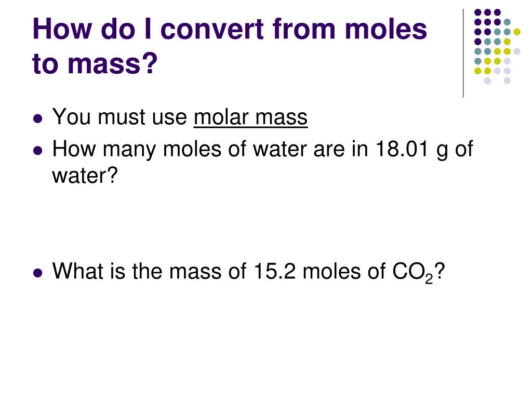This screenshot has height=399, width=532.
Task: Click the teal dot in second row of dot grid
Action: [x=507, y=22]
